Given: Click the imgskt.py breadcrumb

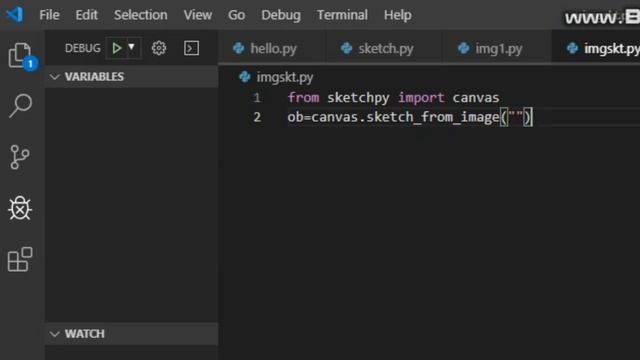Looking at the screenshot, I should [x=284, y=77].
